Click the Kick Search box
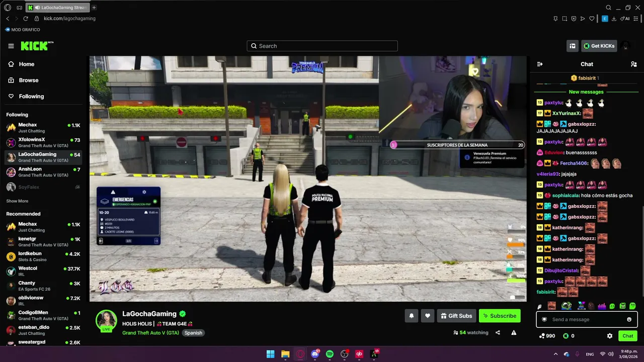 322,46
